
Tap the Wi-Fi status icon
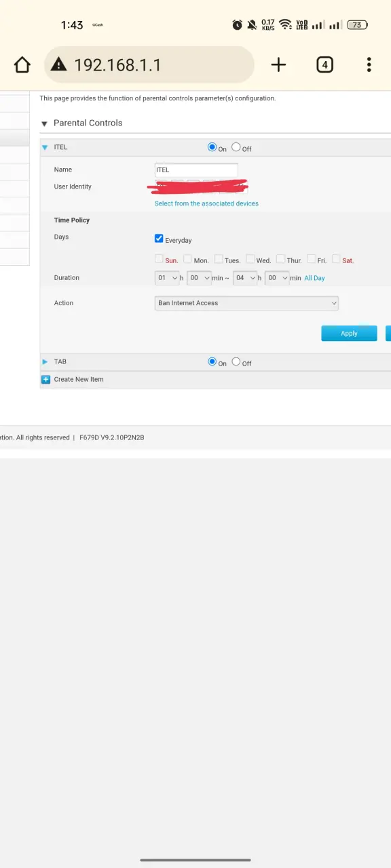[x=285, y=24]
